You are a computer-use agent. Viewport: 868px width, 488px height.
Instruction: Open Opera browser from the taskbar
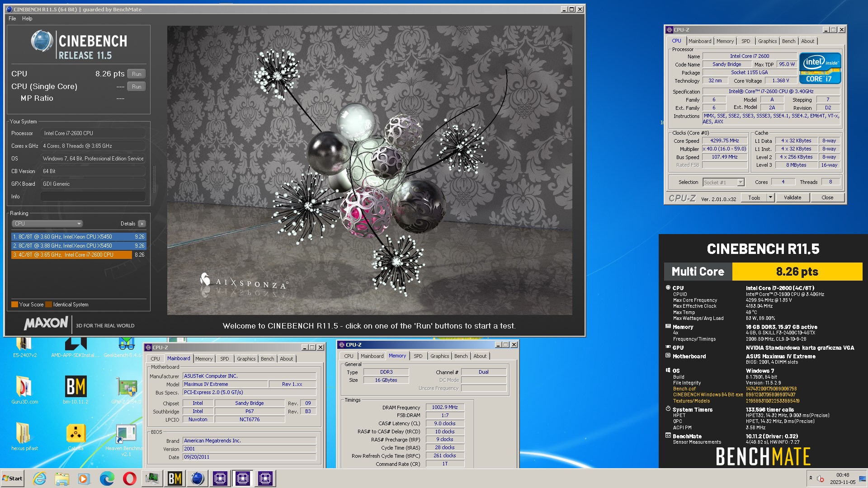(130, 479)
